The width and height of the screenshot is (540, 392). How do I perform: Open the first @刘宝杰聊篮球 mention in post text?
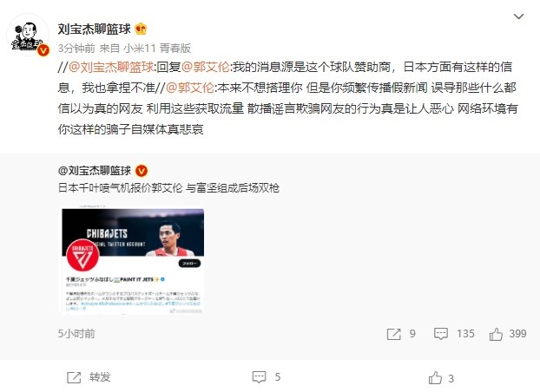click(x=111, y=67)
